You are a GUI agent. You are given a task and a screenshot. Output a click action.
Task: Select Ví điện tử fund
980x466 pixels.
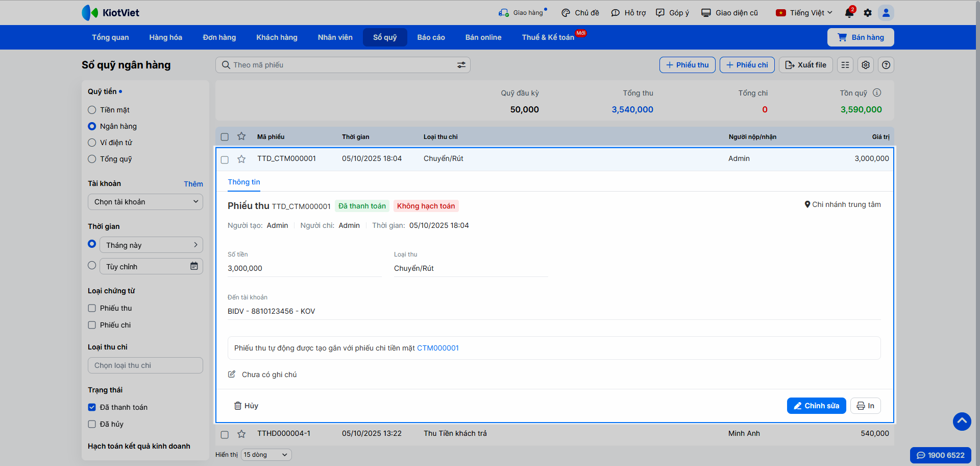coord(92,143)
